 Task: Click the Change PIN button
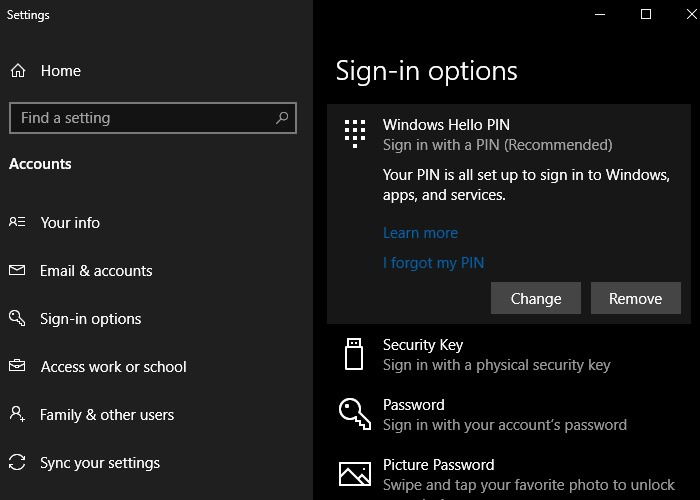[x=536, y=298]
